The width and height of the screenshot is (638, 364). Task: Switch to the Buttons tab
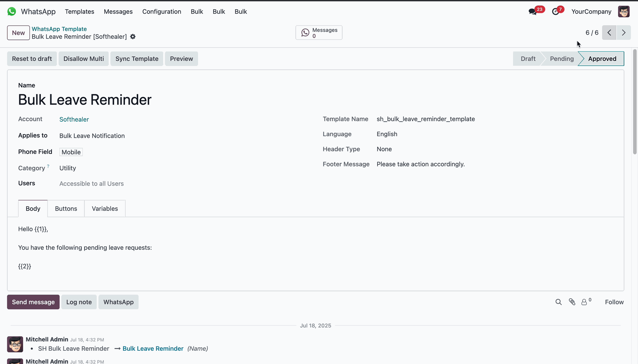(x=66, y=209)
